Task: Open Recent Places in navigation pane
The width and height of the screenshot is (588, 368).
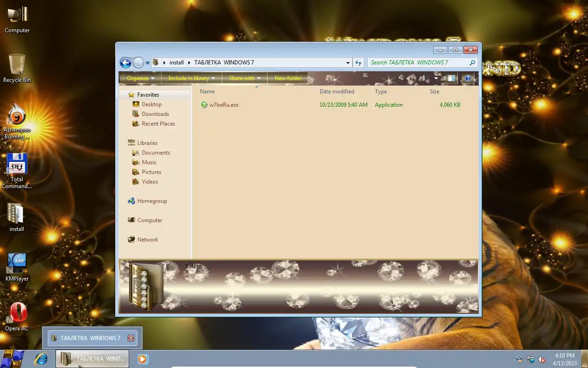Action: (x=158, y=124)
